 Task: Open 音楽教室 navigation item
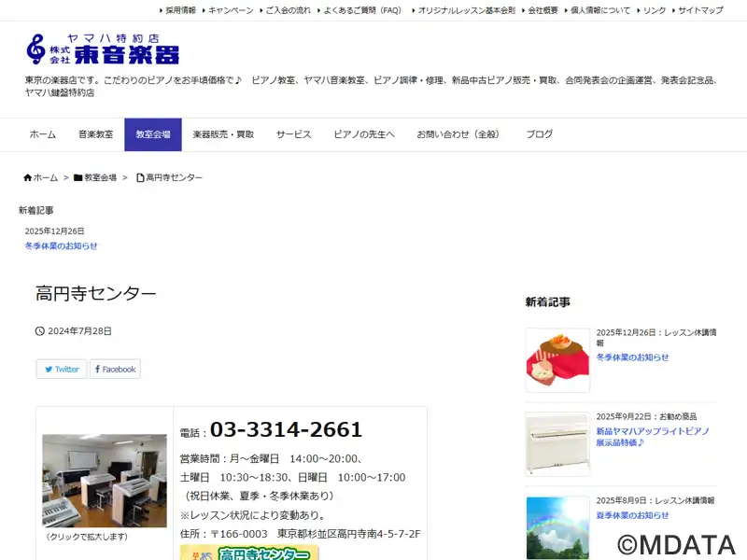[96, 134]
